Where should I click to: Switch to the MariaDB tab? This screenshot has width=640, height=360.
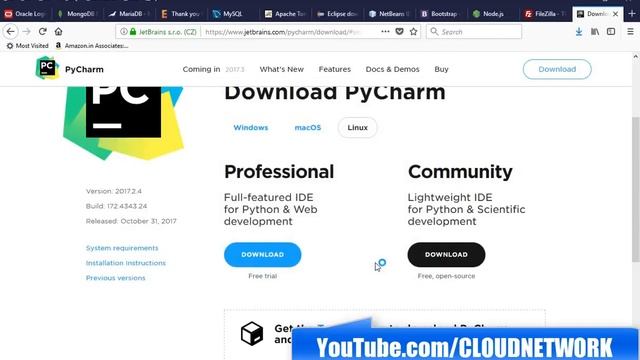tap(129, 14)
